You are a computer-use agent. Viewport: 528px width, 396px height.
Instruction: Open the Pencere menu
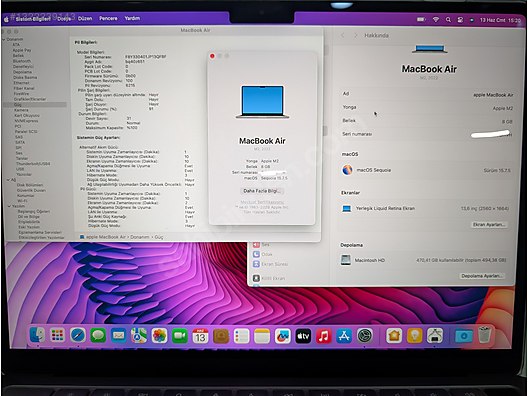click(x=108, y=18)
